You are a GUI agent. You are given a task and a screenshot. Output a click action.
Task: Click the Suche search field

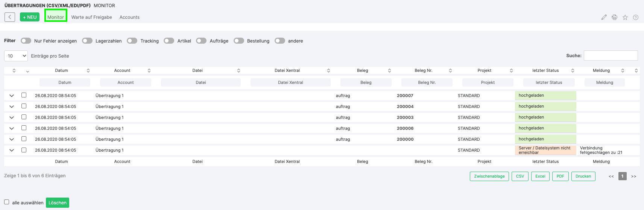pyautogui.click(x=611, y=56)
